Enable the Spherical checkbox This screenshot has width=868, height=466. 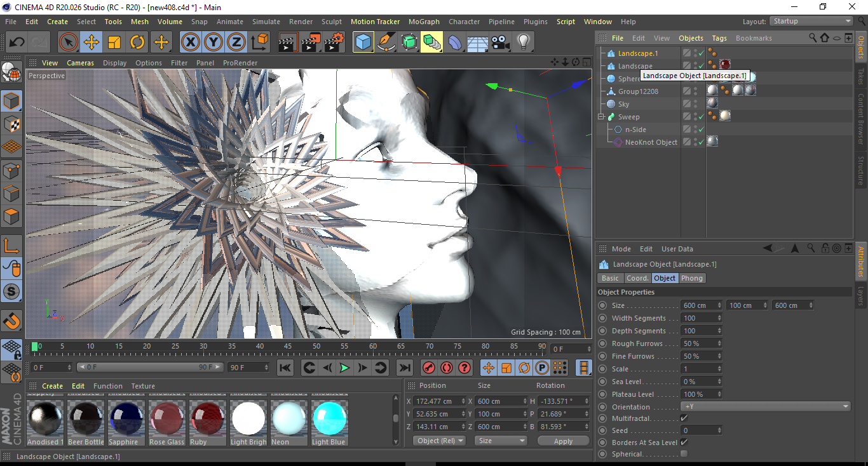684,453
